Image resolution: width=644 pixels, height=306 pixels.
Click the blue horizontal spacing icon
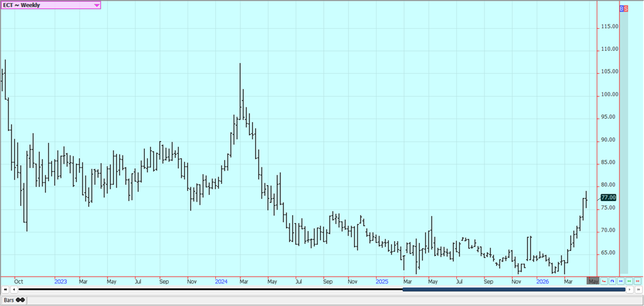click(x=621, y=281)
